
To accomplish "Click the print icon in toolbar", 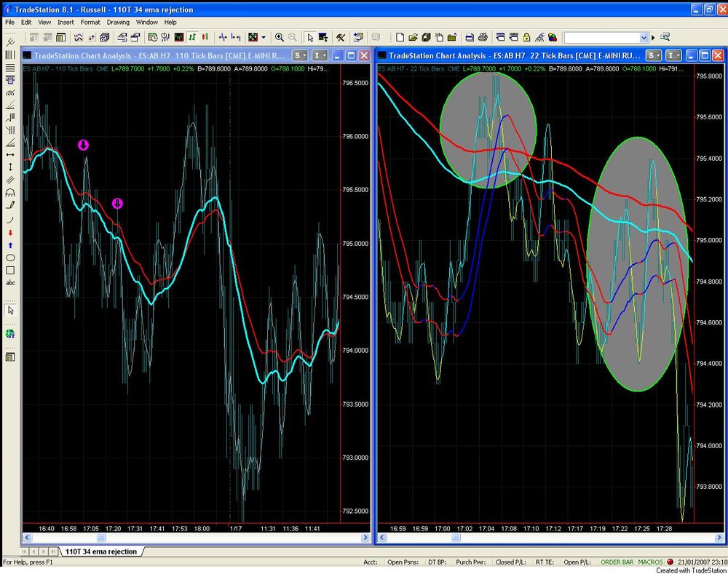I will 483,37.
